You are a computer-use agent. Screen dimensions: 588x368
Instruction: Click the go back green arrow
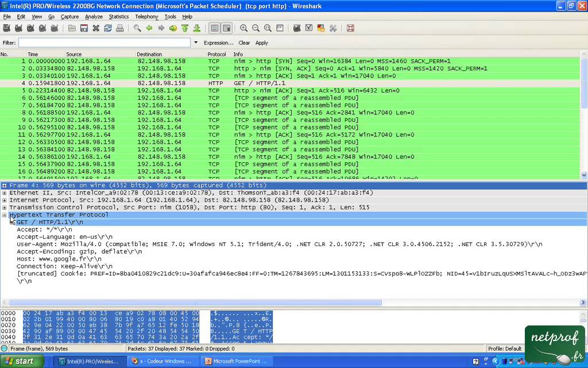coord(149,28)
